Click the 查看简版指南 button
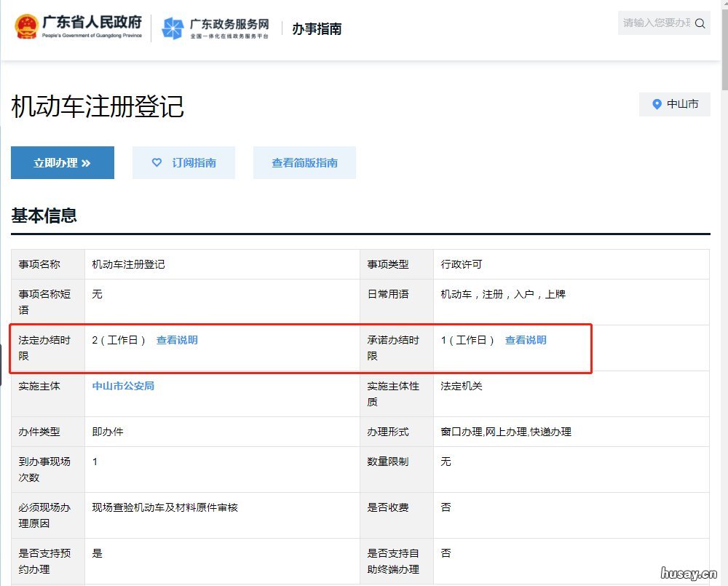The width and height of the screenshot is (728, 586). point(304,162)
